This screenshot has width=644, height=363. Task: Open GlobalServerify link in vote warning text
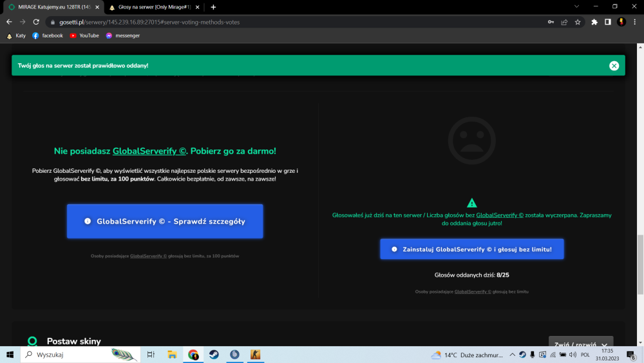(x=500, y=215)
